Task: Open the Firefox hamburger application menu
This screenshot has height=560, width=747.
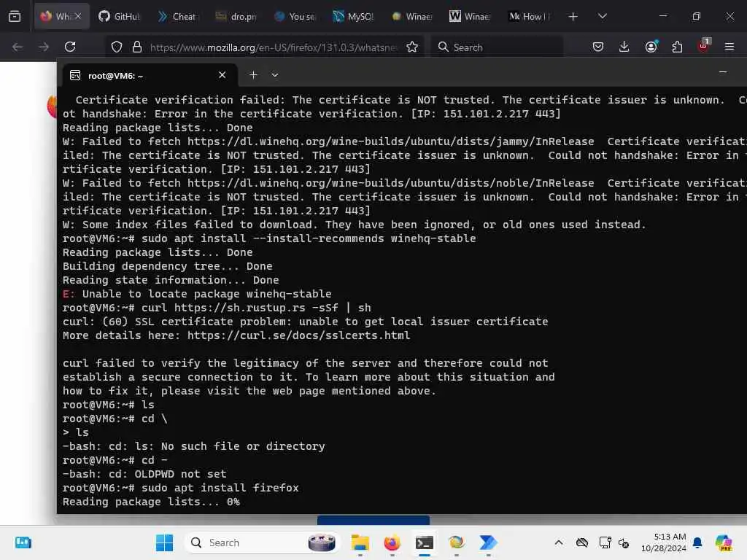Action: [729, 47]
